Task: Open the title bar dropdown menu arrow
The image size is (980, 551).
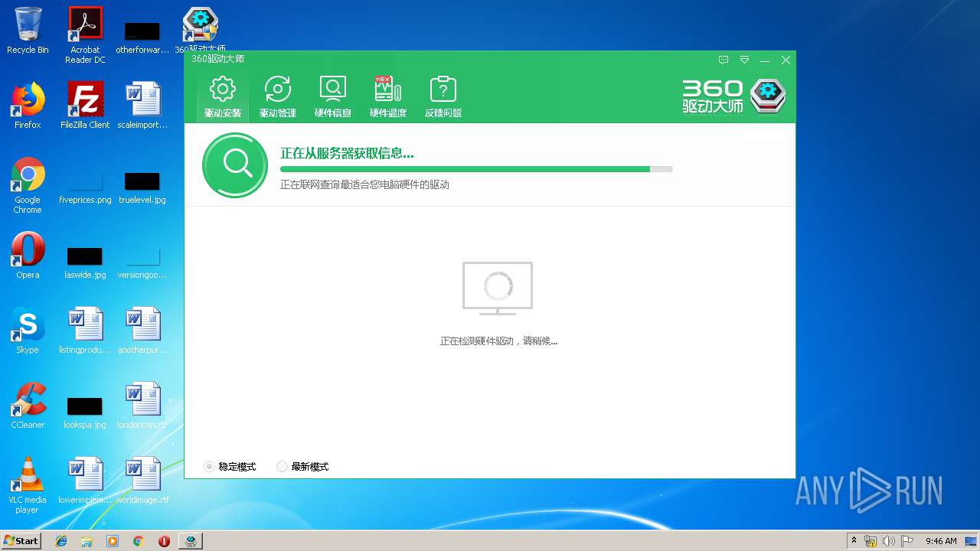Action: click(x=744, y=60)
